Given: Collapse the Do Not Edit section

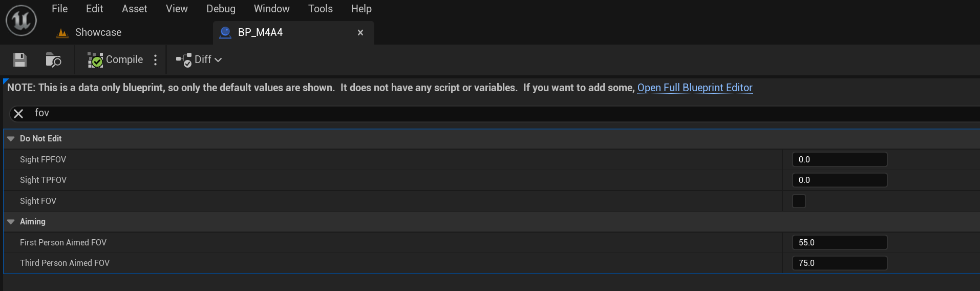Looking at the screenshot, I should 11,139.
